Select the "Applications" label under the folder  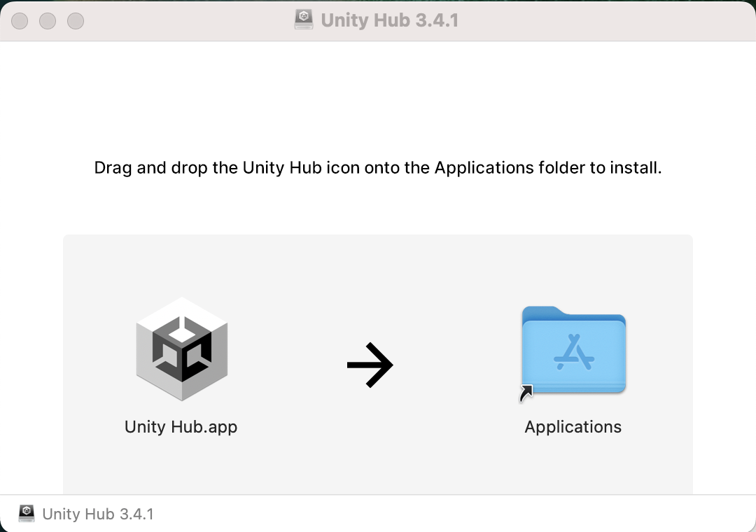coord(573,427)
